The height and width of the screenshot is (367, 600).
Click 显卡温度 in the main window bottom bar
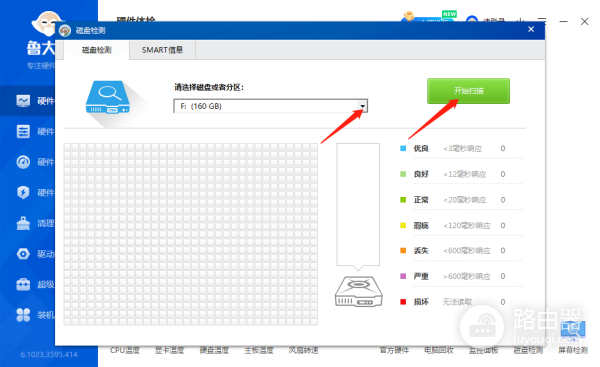click(170, 350)
